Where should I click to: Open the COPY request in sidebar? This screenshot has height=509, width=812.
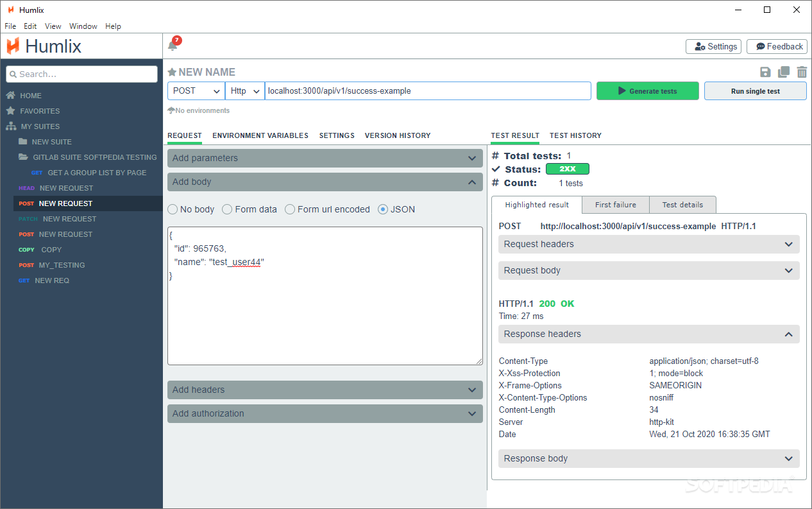click(x=40, y=250)
